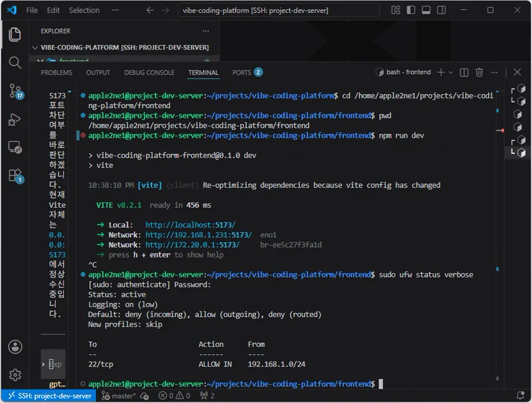The height and width of the screenshot is (403, 532).
Task: Toggle the bottom panel visibility
Action: click(x=426, y=10)
